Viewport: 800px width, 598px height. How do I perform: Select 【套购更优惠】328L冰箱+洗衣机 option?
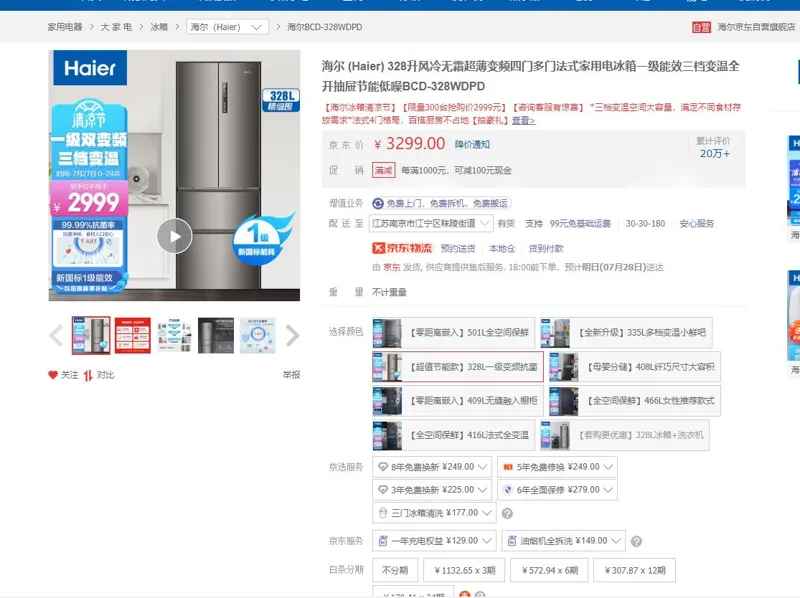(x=625, y=435)
